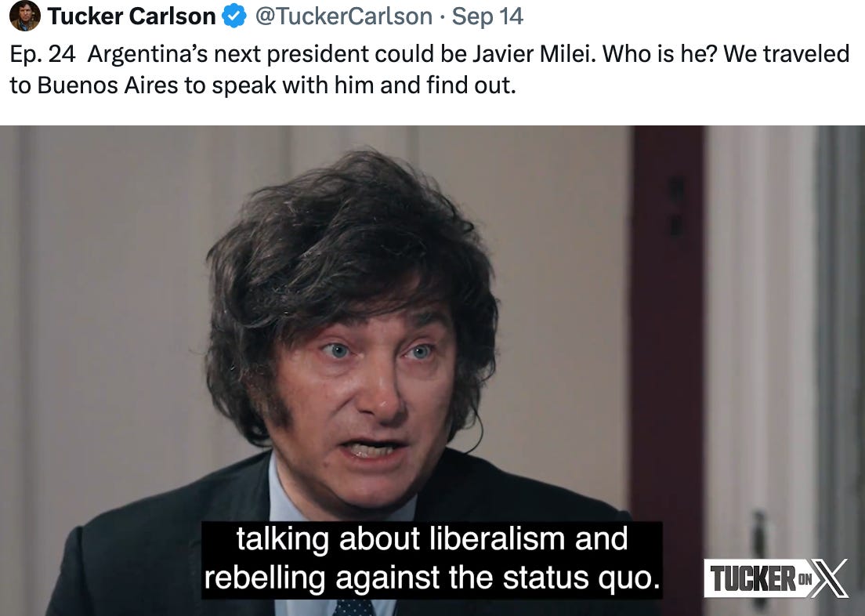
Task: Click the 'talking about liberalism and' subtitle line
Action: [432, 538]
